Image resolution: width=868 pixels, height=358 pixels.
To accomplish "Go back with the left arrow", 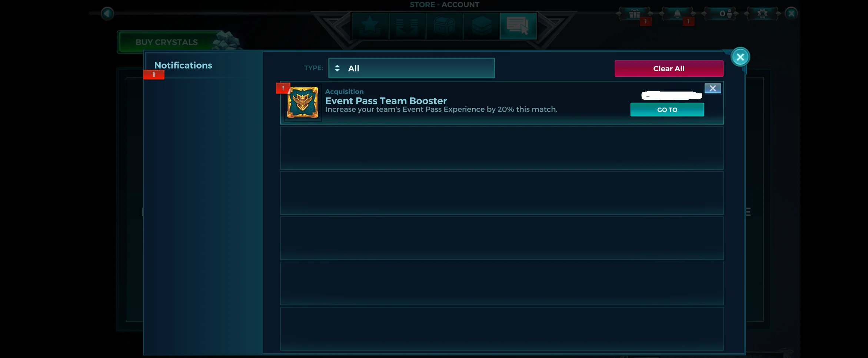I will point(107,14).
